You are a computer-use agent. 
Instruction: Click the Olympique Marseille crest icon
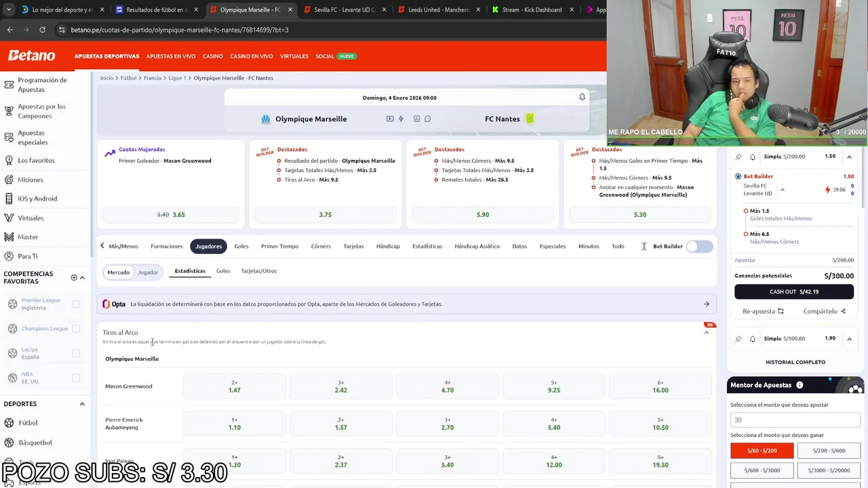click(266, 119)
